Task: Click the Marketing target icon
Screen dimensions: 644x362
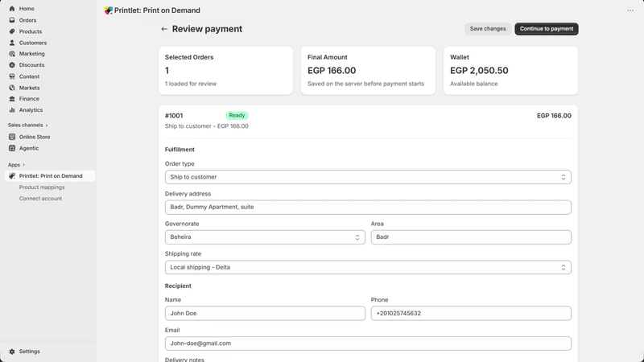Action: coord(12,54)
